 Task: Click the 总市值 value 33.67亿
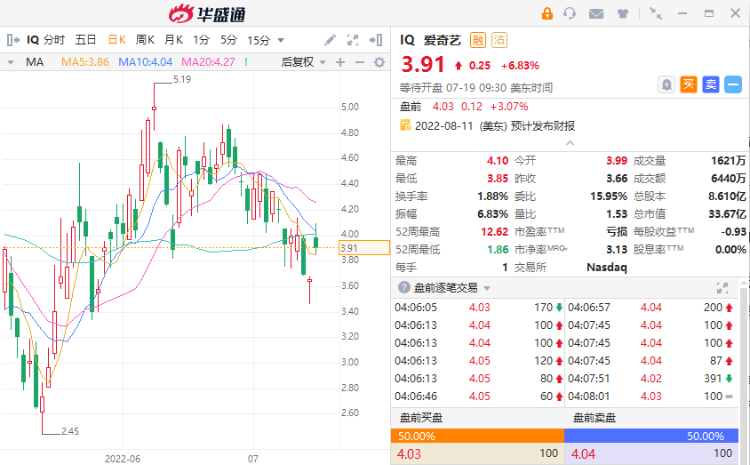[727, 214]
